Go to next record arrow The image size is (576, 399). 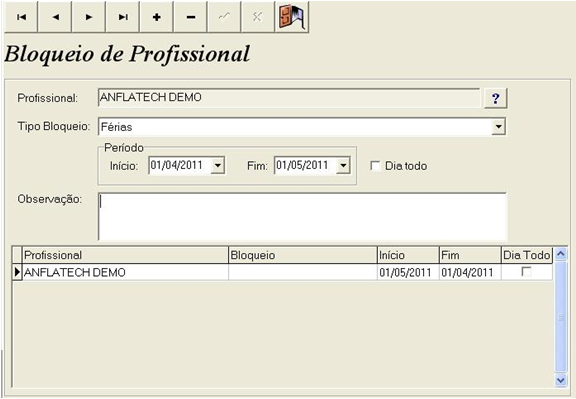[89, 17]
